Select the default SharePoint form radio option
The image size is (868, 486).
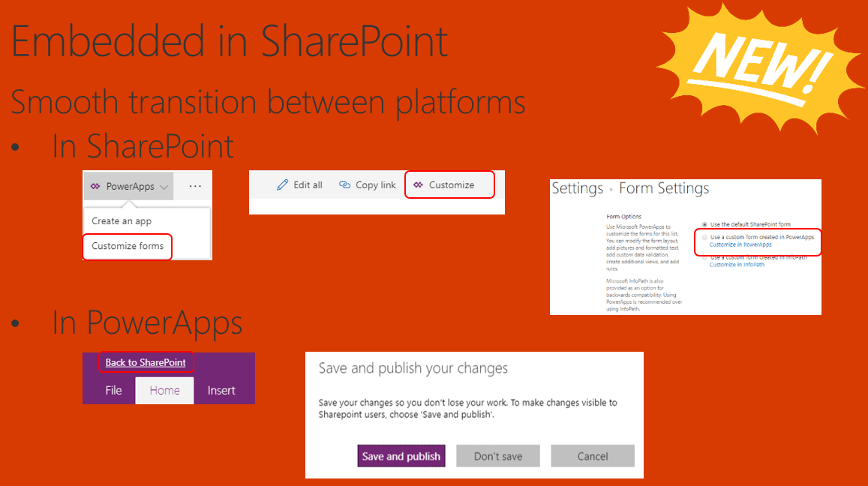(x=704, y=224)
